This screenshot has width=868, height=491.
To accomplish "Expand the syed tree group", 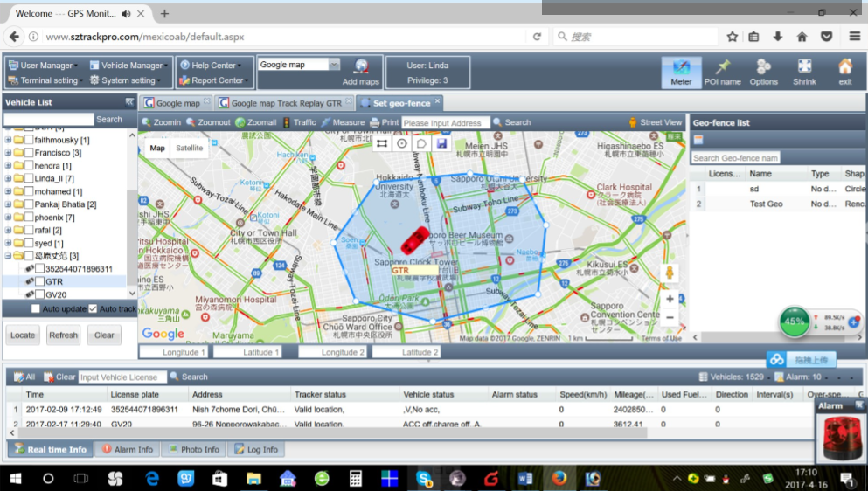I will tap(8, 243).
